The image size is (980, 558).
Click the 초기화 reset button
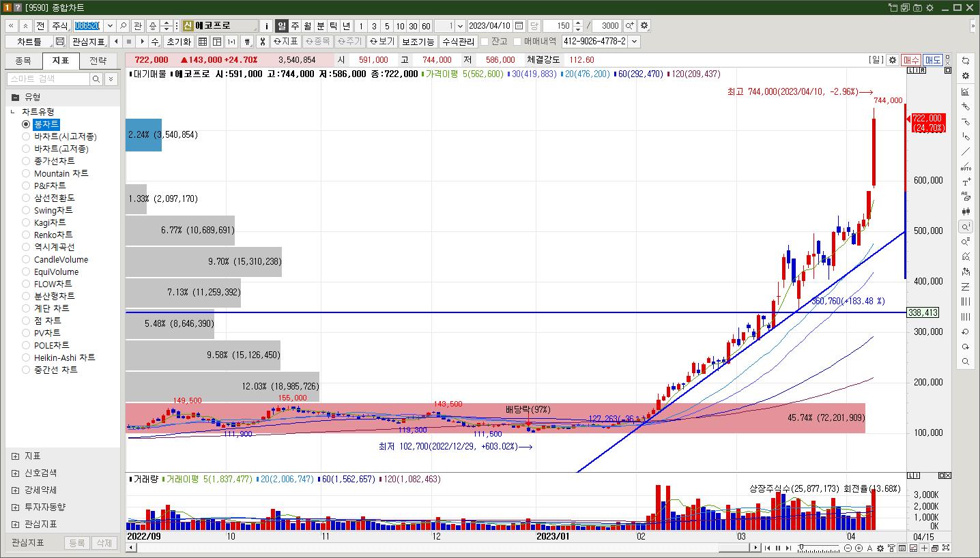(x=179, y=42)
